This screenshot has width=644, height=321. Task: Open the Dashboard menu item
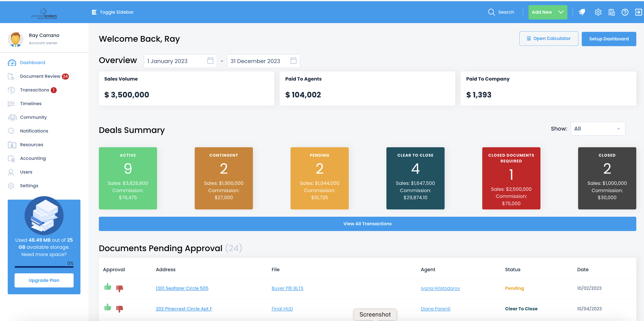pos(33,63)
